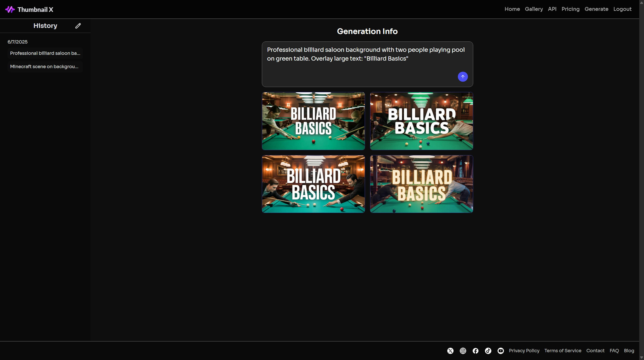Image resolution: width=644 pixels, height=360 pixels.
Task: Open the top-left Billiard Basics thumbnail
Action: click(313, 121)
